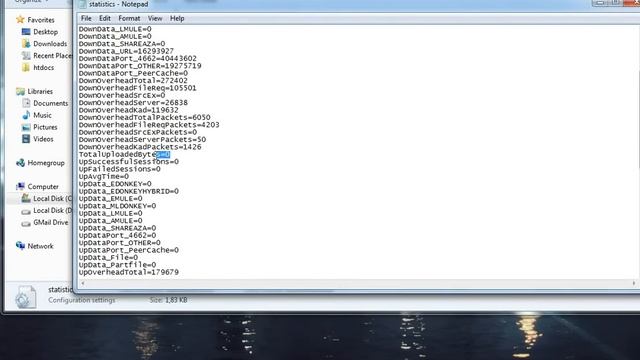Click the Homegroup icon in Explorer

pyautogui.click(x=20, y=163)
